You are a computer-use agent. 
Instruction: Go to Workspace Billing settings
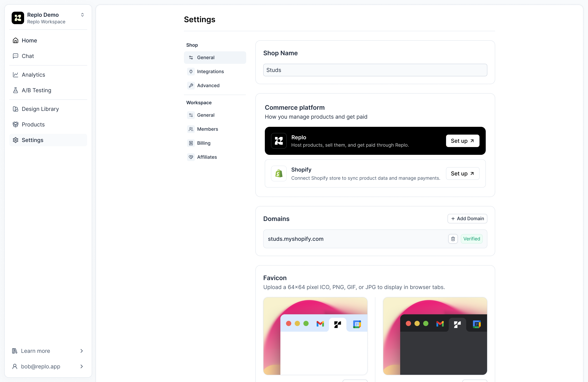click(x=204, y=143)
